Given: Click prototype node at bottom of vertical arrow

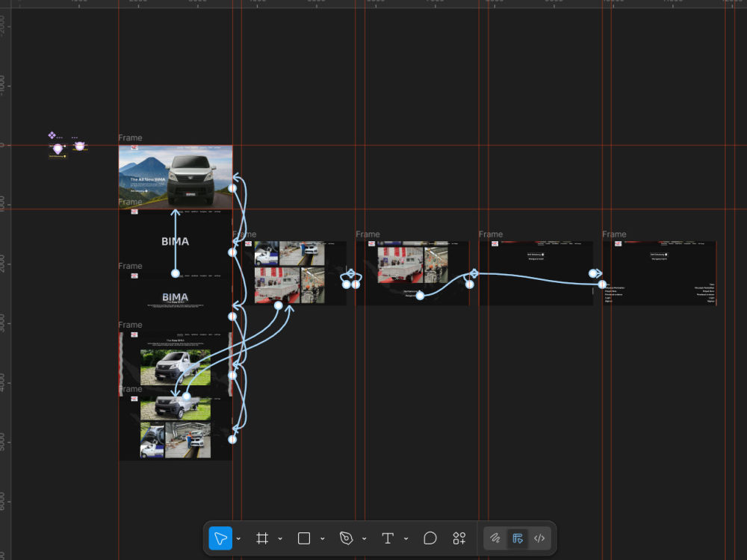Looking at the screenshot, I should pyautogui.click(x=176, y=273).
